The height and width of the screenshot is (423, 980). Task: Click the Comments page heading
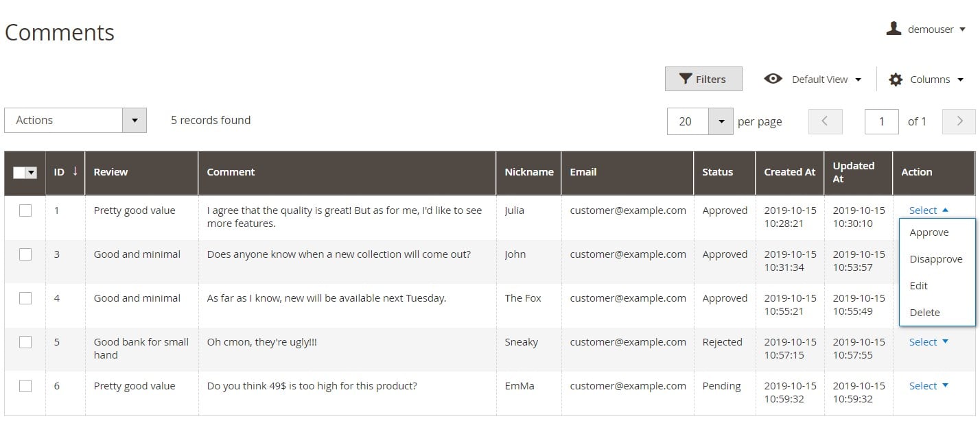(60, 32)
